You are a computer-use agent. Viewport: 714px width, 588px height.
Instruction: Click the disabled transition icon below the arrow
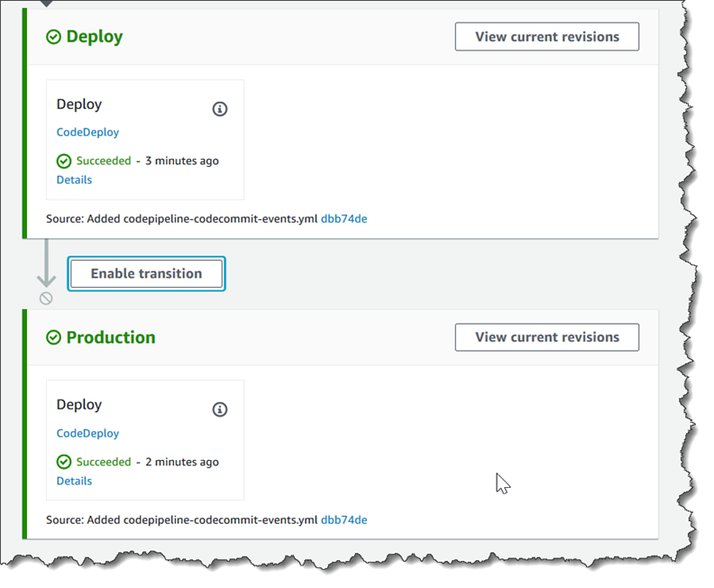pyautogui.click(x=46, y=299)
